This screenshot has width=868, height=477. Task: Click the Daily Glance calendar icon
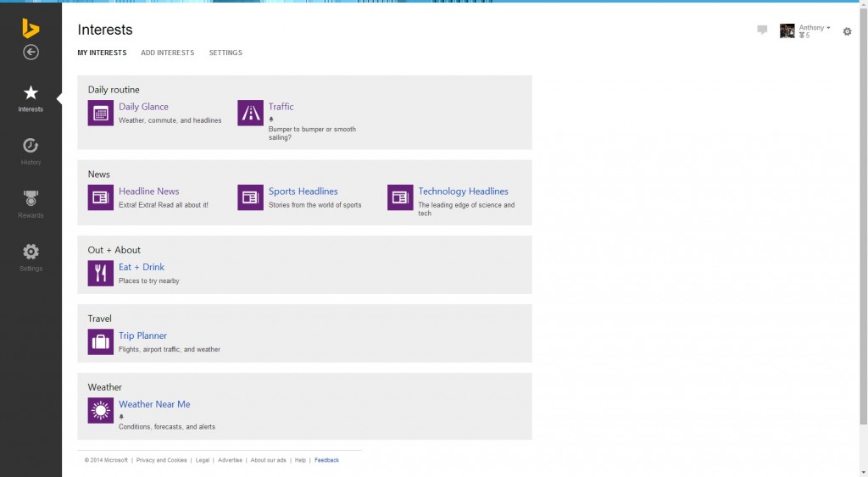[101, 113]
